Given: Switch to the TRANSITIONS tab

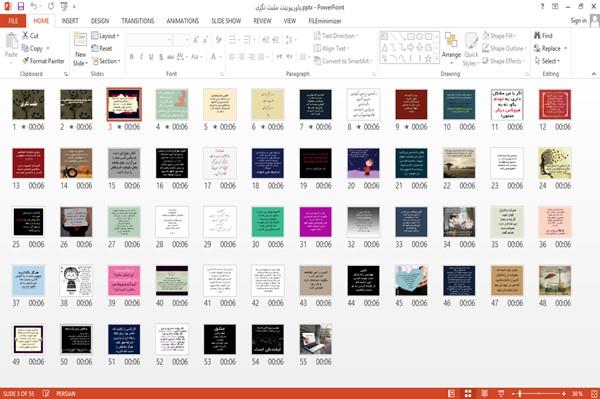Looking at the screenshot, I should 138,21.
